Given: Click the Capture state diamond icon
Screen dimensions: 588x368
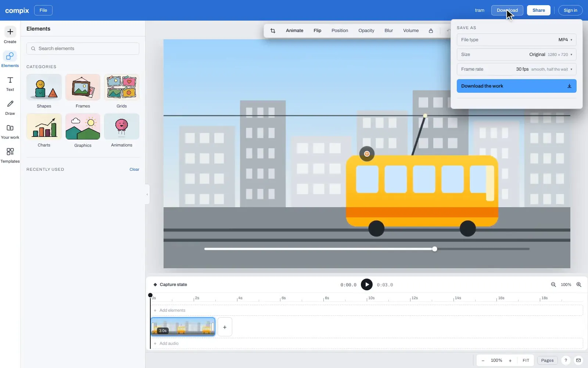Looking at the screenshot, I should pos(155,284).
